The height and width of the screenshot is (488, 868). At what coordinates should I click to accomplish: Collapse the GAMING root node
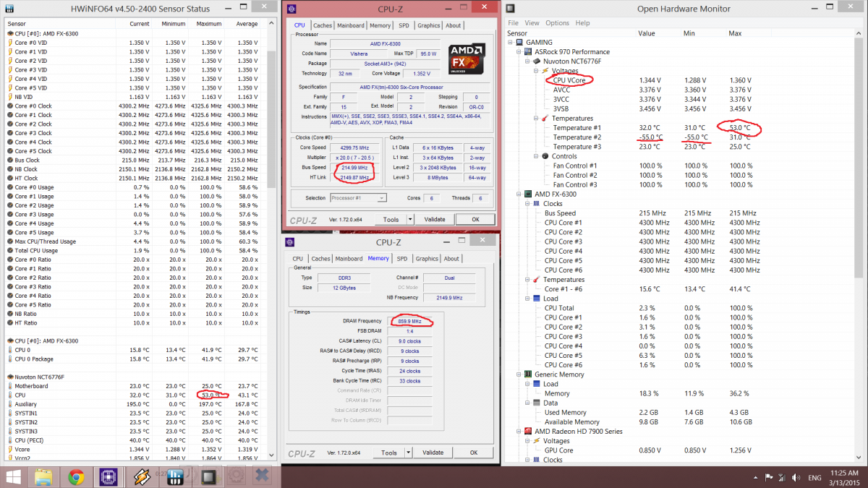(x=511, y=43)
